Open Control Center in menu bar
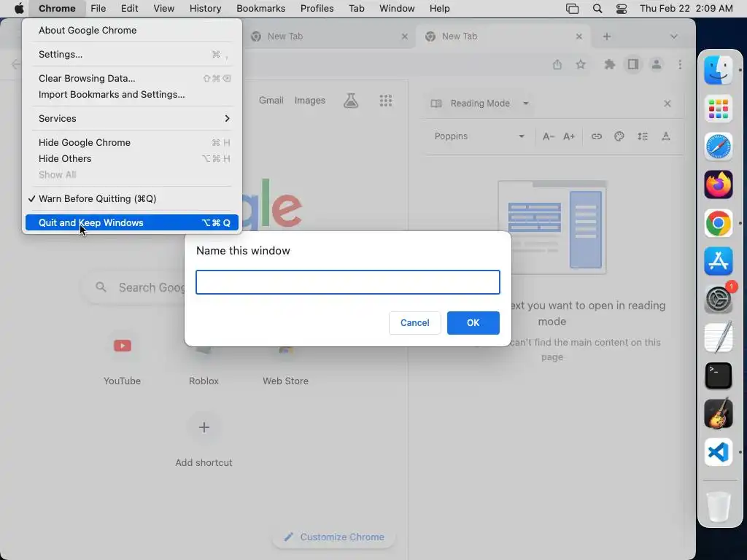 click(622, 8)
